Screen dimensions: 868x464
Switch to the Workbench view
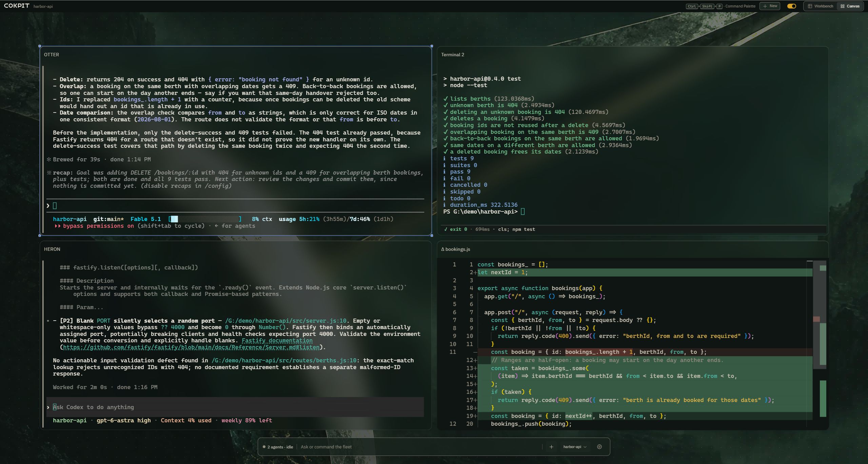pyautogui.click(x=821, y=6)
